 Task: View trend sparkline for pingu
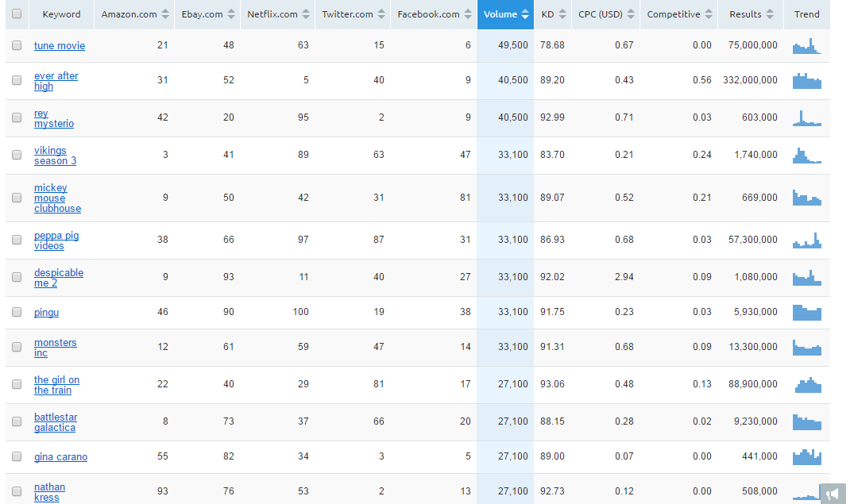806,313
